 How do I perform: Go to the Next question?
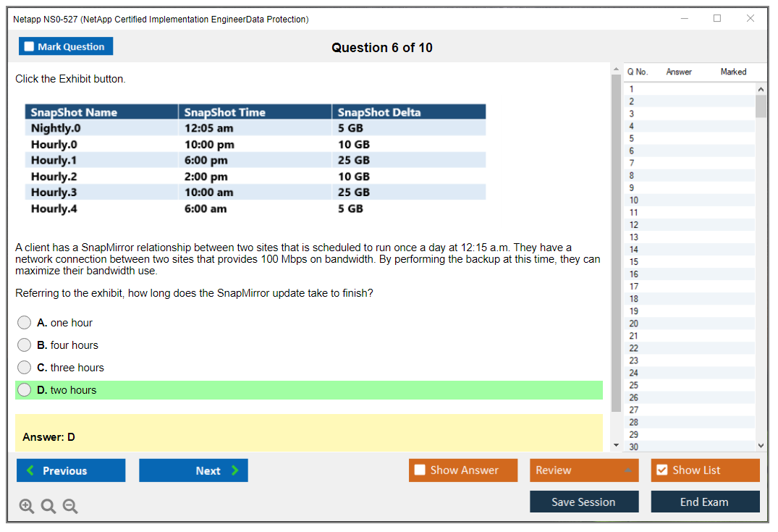point(193,470)
